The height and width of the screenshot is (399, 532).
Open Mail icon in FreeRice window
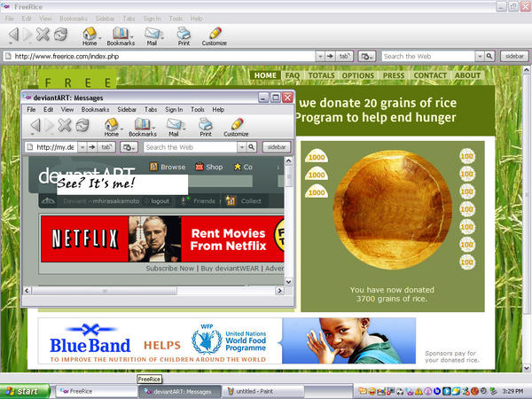pos(152,34)
